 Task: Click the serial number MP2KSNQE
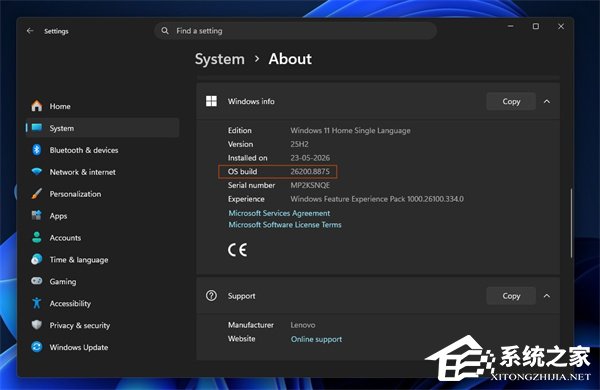pos(310,185)
